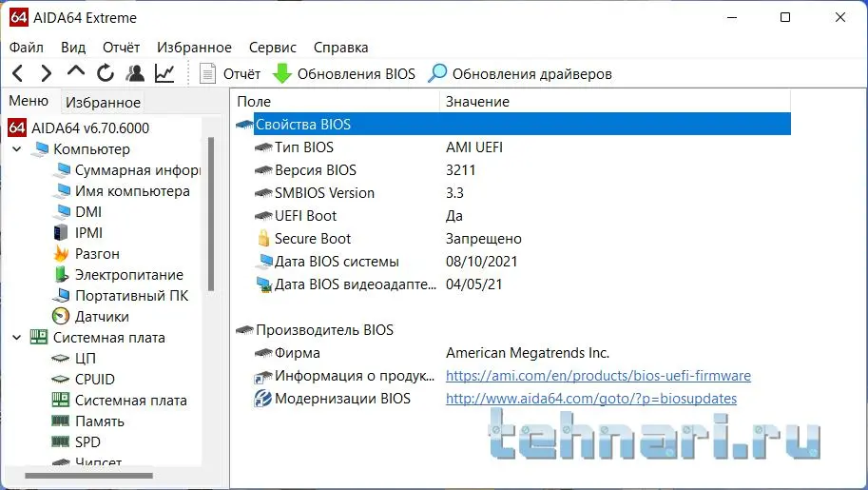Click the flame icon next to Разгон
The height and width of the screenshot is (490, 868).
[61, 254]
